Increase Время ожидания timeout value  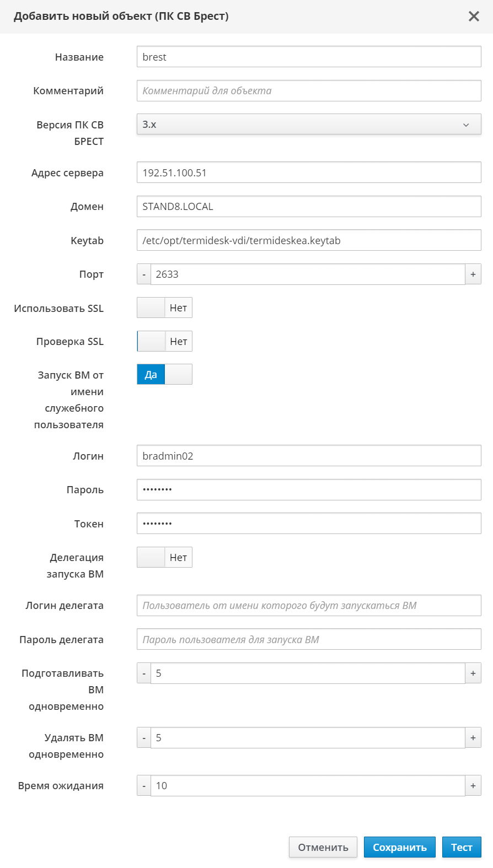[x=473, y=786]
